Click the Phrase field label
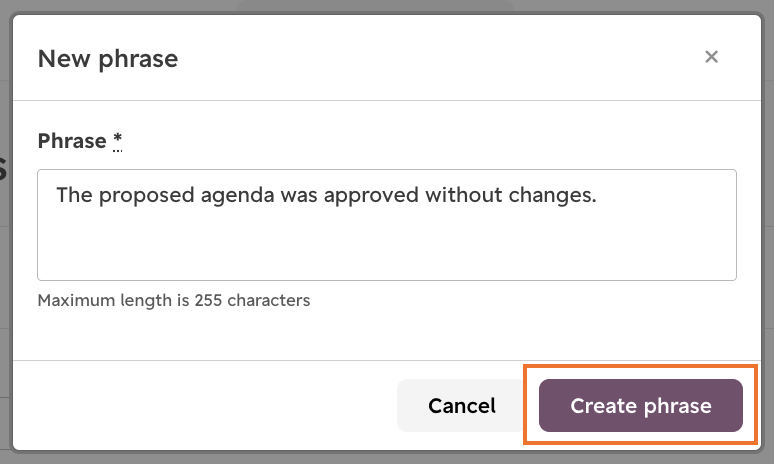The height and width of the screenshot is (464, 774). (x=72, y=141)
